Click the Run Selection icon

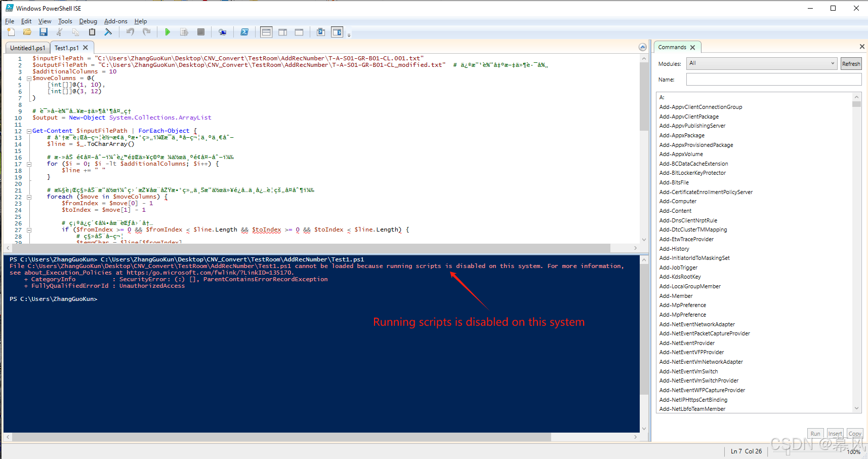(184, 32)
